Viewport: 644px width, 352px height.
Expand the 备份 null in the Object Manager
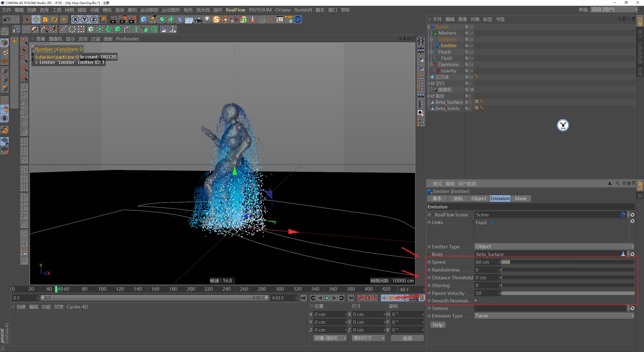tap(429, 96)
